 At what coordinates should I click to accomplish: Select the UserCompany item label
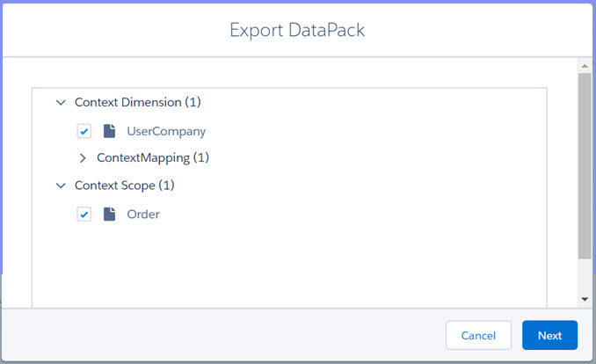[166, 132]
